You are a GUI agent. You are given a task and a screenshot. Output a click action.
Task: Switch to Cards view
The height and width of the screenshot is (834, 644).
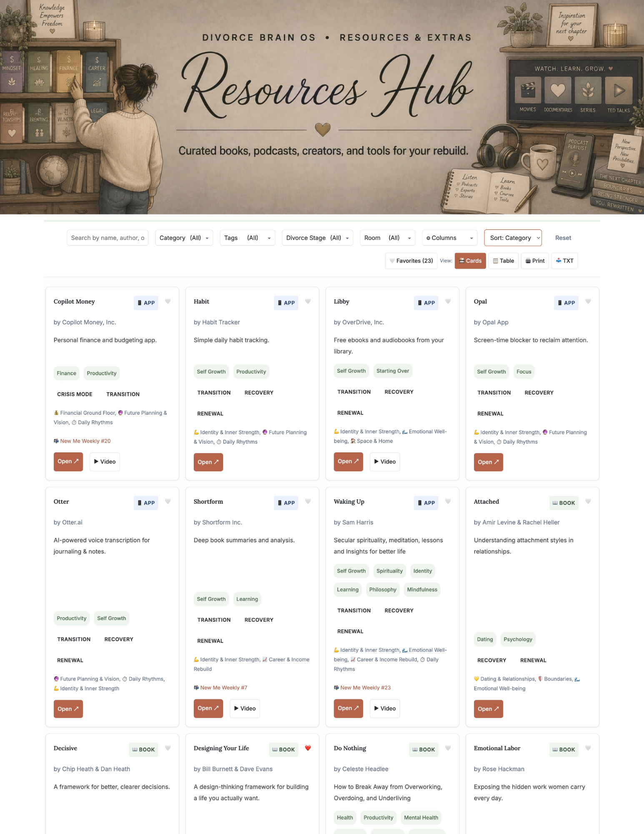coord(470,261)
